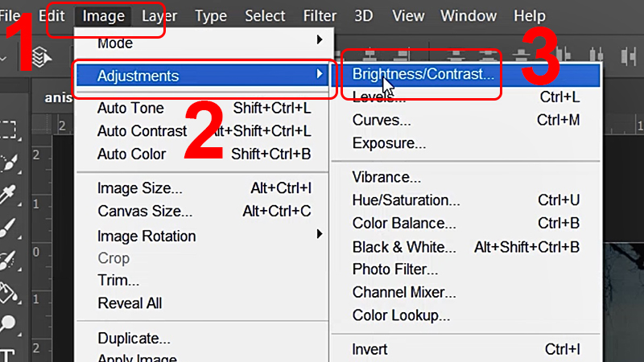
Task: Expand the Mode submenu arrow
Action: (320, 39)
